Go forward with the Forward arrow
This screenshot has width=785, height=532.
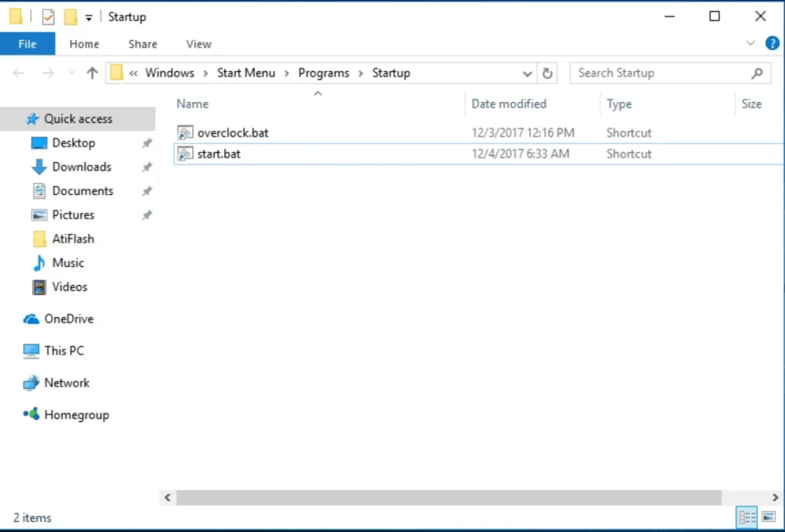[x=48, y=73]
